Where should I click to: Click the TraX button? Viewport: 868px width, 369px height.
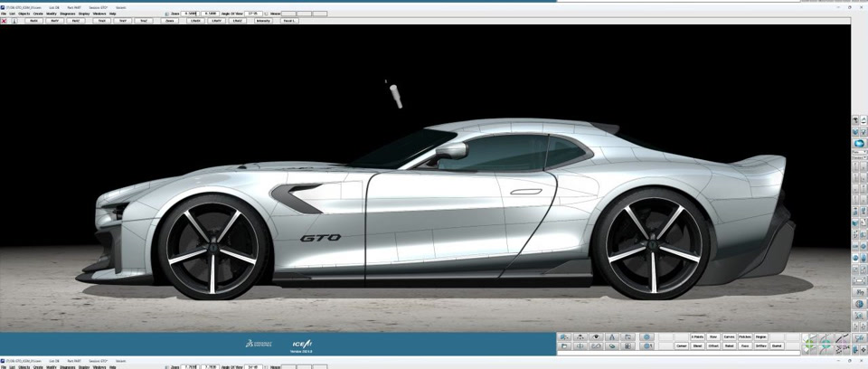click(x=102, y=21)
